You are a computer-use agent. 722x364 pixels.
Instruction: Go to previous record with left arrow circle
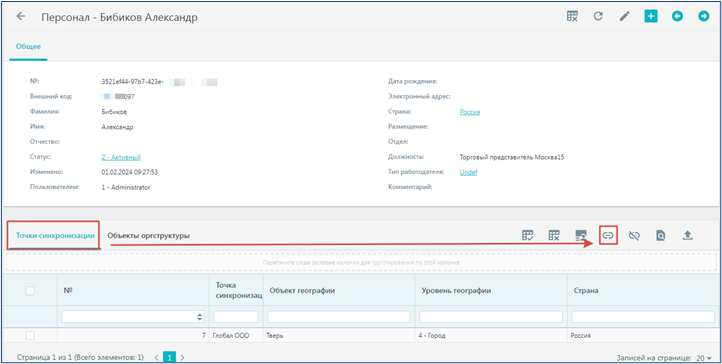(x=677, y=17)
